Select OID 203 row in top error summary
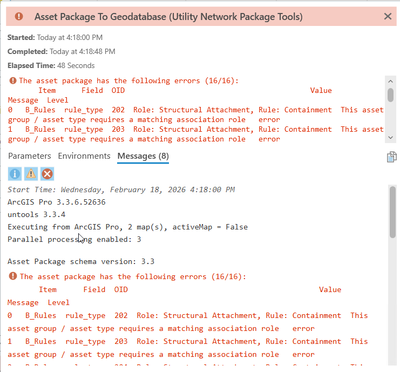This screenshot has width=400, height=372. [x=196, y=134]
